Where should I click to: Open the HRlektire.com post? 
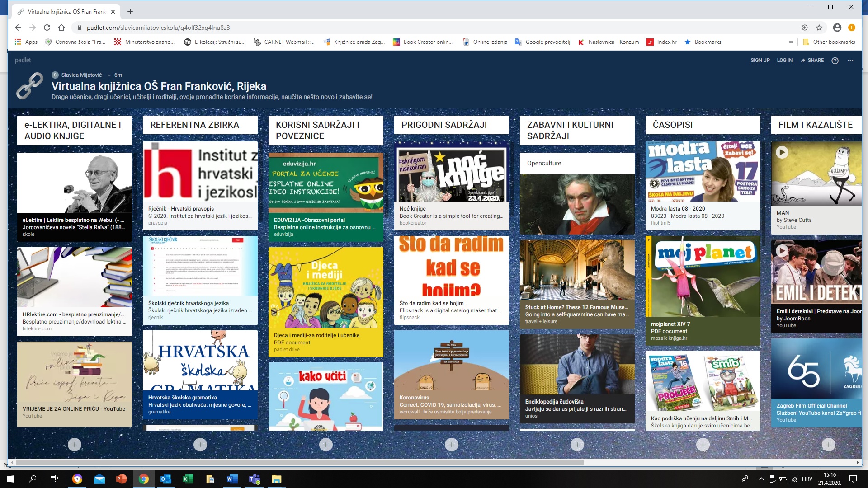click(x=75, y=291)
